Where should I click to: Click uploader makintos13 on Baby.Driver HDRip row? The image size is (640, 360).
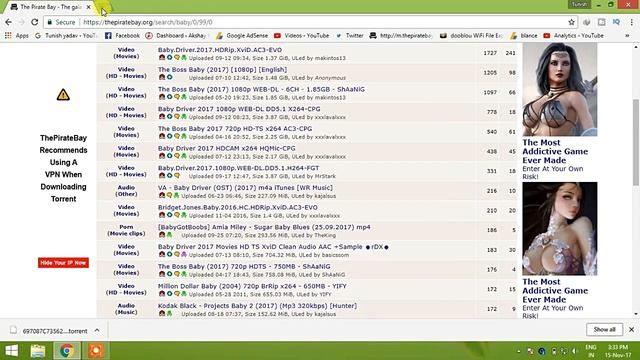click(330, 58)
